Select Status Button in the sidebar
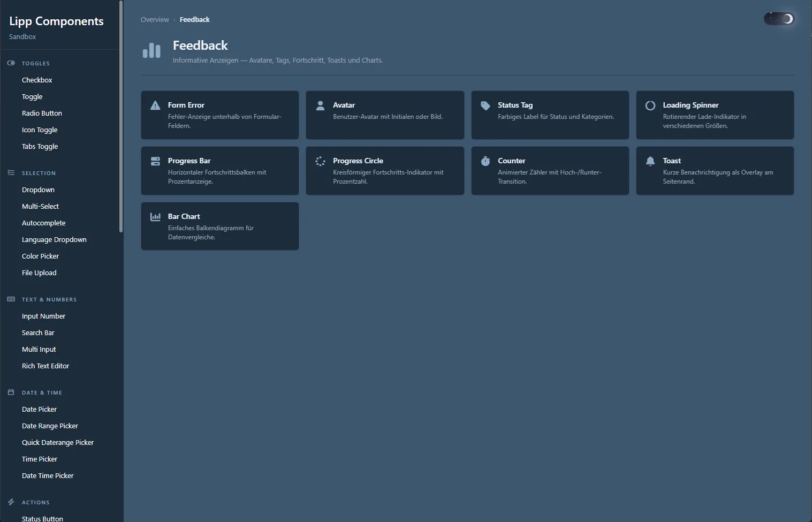812x522 pixels. pyautogui.click(x=42, y=518)
